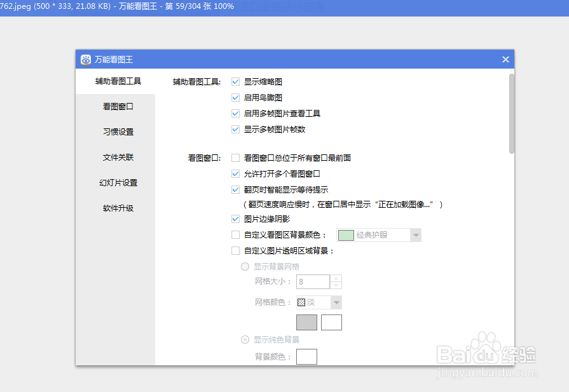Click the up arrow of 网格大小 stepper
The image size is (569, 392).
[336, 278]
